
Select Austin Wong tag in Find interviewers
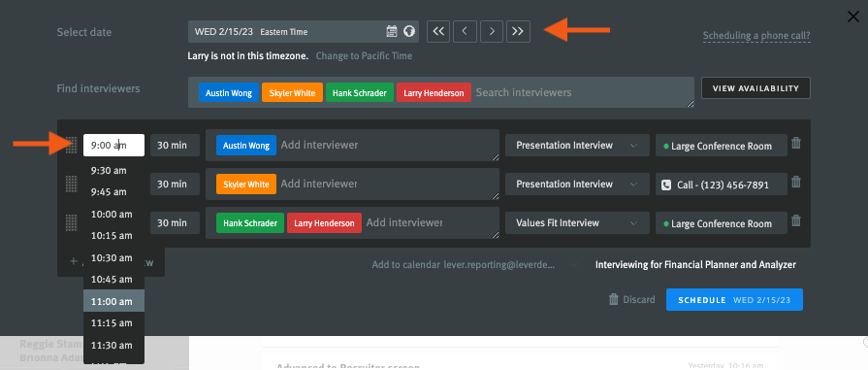tap(229, 92)
